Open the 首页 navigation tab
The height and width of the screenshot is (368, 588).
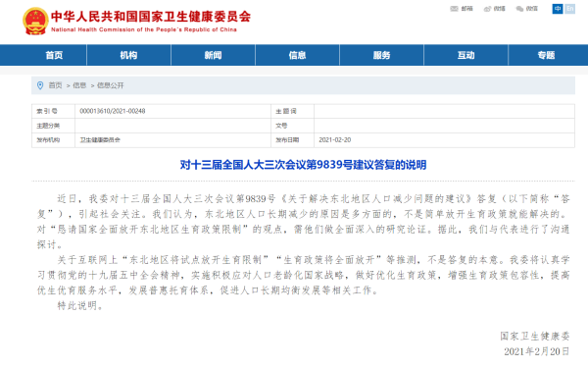pyautogui.click(x=54, y=55)
